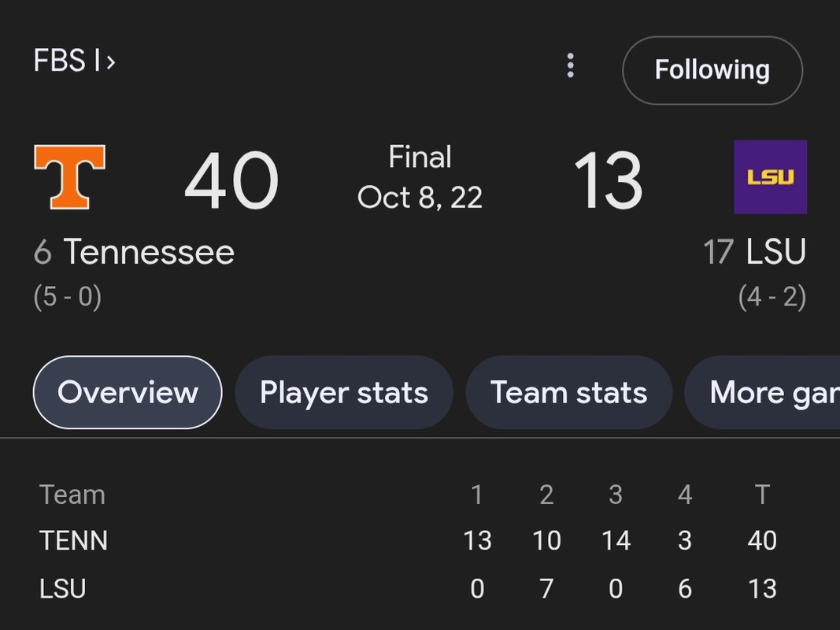Switch to the Player stats tab
The height and width of the screenshot is (630, 840).
click(344, 392)
